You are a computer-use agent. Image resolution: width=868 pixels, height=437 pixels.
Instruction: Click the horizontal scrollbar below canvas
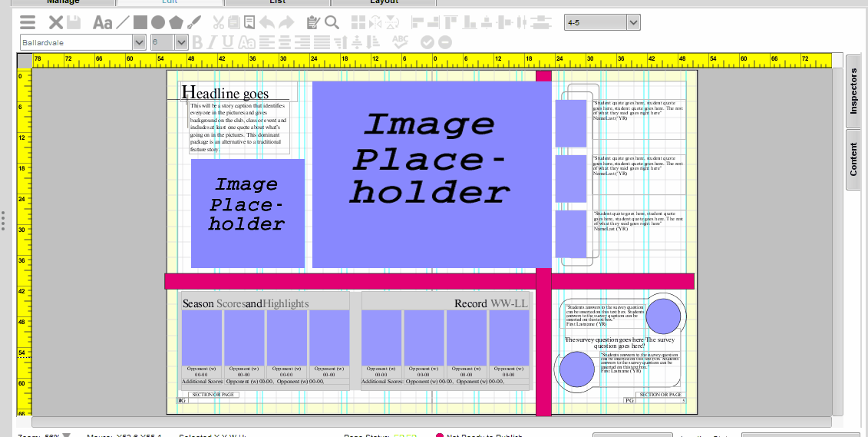[432, 422]
